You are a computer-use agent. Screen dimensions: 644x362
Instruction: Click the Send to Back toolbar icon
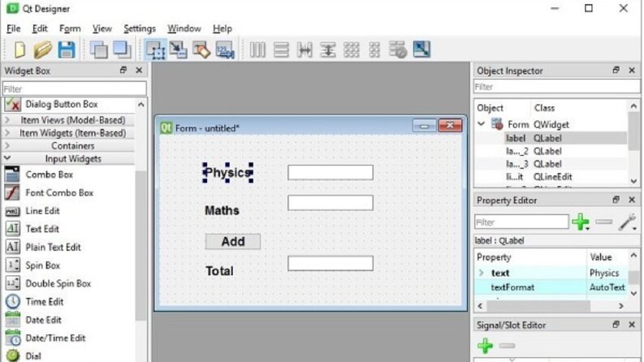tap(98, 50)
